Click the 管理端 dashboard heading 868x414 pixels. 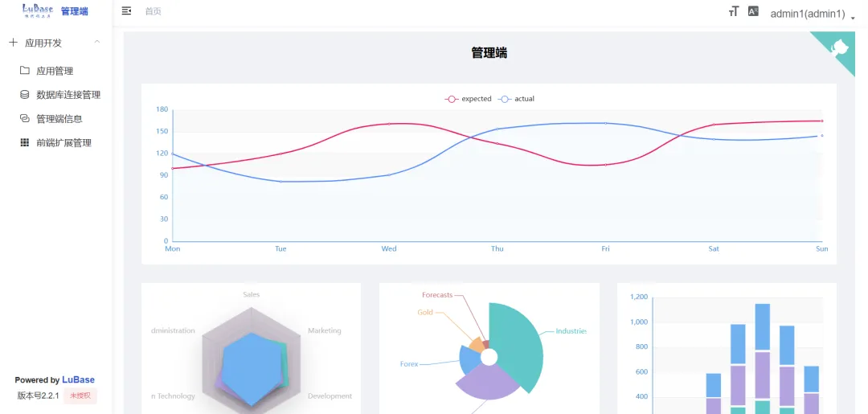pyautogui.click(x=489, y=53)
